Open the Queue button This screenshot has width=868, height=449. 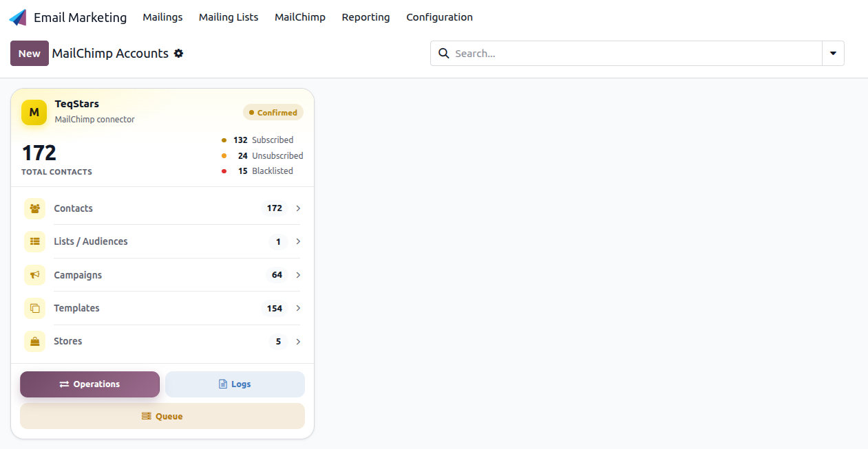162,416
